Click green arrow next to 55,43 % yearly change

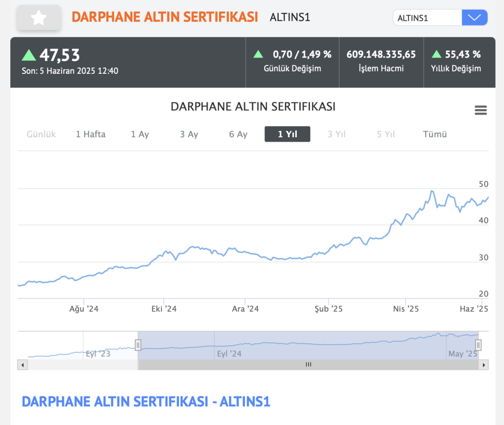pos(437,54)
